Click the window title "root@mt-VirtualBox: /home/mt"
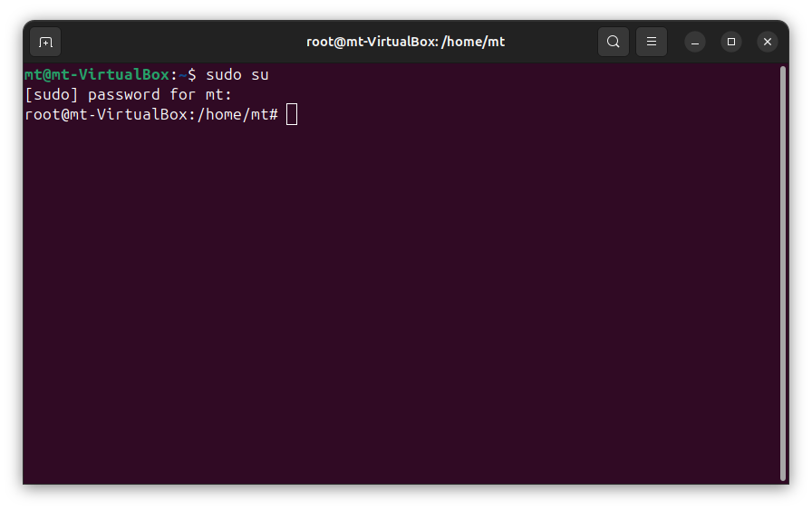 pyautogui.click(x=405, y=42)
